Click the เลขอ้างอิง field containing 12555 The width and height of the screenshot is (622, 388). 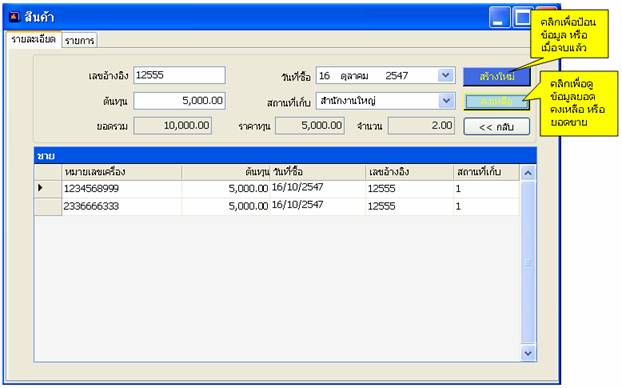pyautogui.click(x=179, y=75)
